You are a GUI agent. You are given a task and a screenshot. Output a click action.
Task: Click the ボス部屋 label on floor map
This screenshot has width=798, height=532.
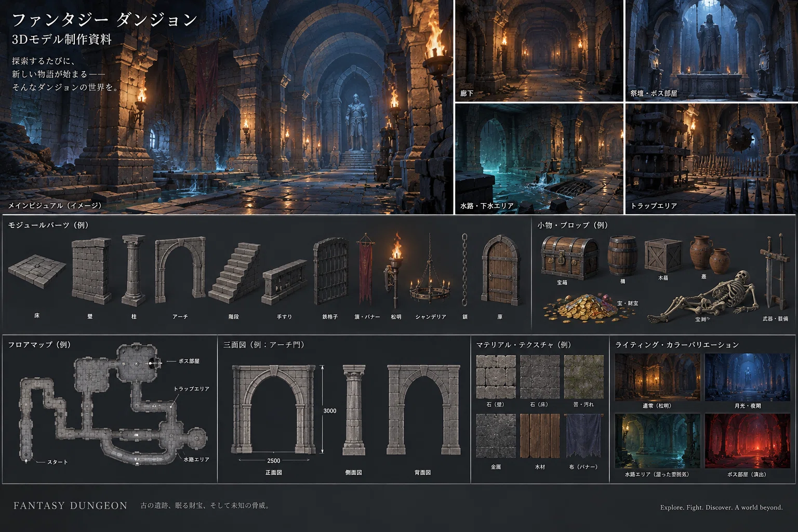point(189,361)
